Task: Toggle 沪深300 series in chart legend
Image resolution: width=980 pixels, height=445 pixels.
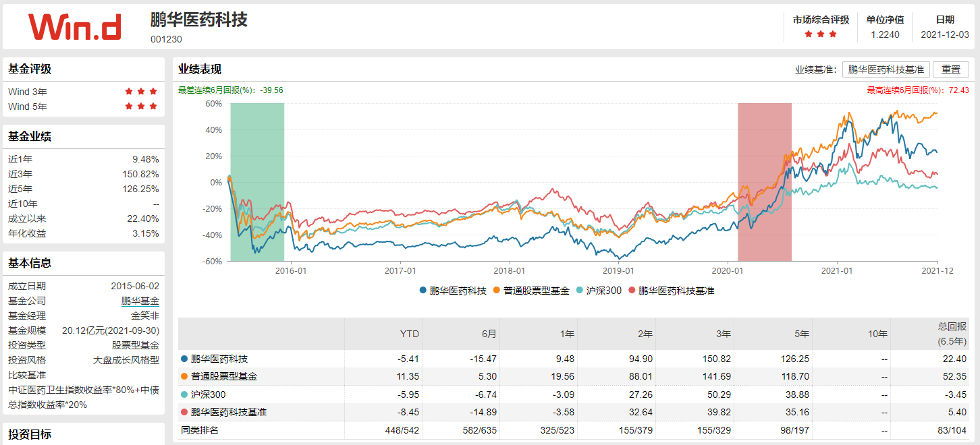Action: (599, 291)
